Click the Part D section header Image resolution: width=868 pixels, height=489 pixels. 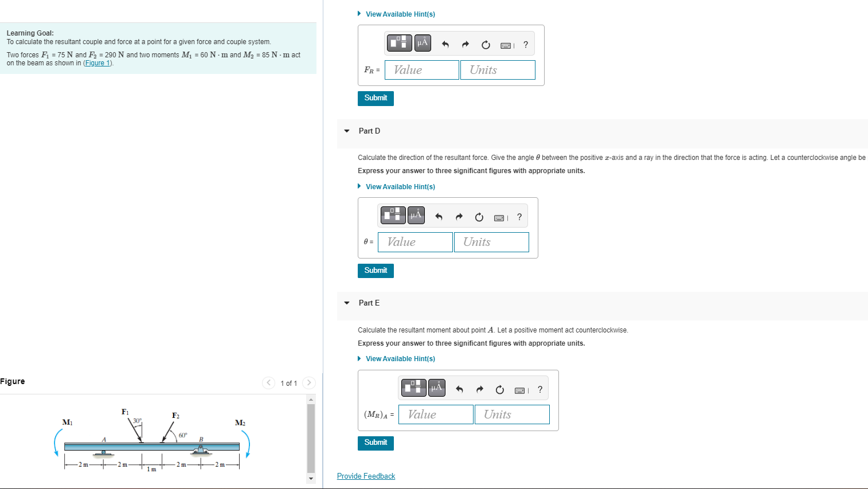[369, 131]
